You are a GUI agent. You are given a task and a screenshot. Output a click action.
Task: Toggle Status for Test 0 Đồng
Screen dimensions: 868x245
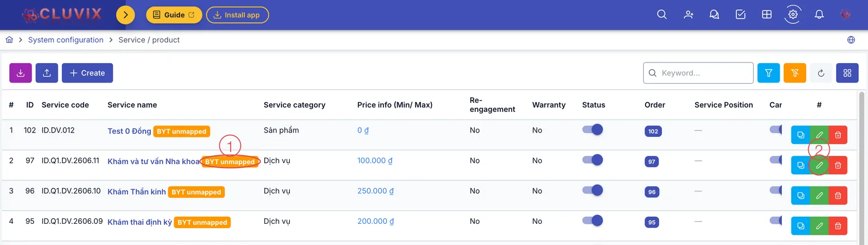click(x=592, y=130)
